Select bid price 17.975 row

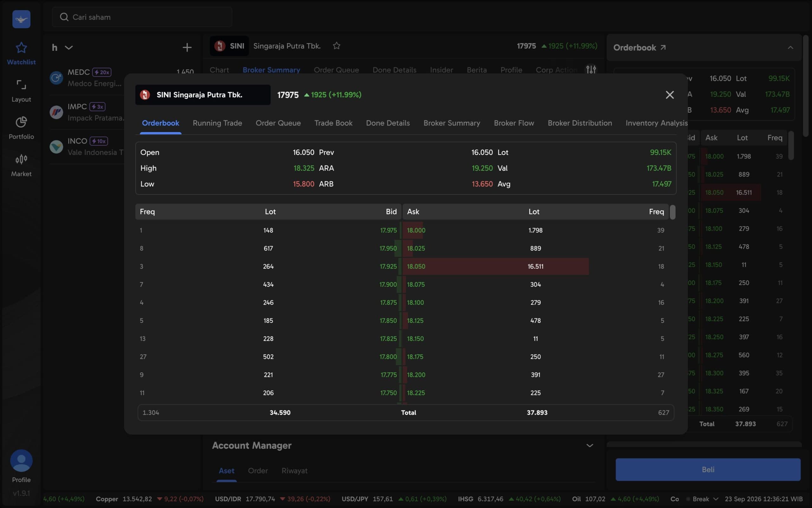[x=268, y=230]
